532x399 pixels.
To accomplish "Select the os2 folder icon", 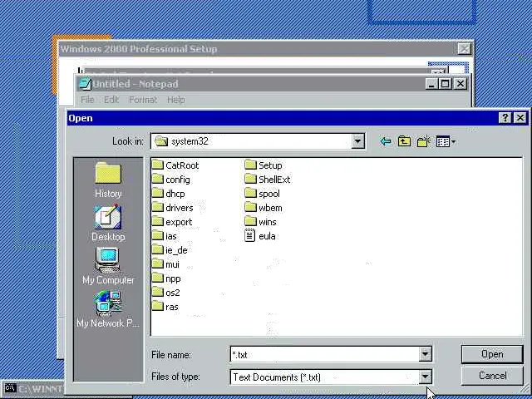I will tap(158, 293).
